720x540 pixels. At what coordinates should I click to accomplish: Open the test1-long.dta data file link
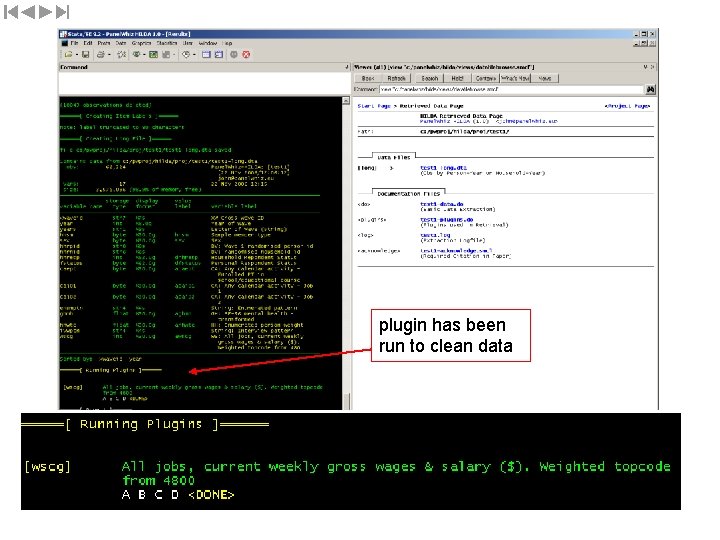(443, 168)
